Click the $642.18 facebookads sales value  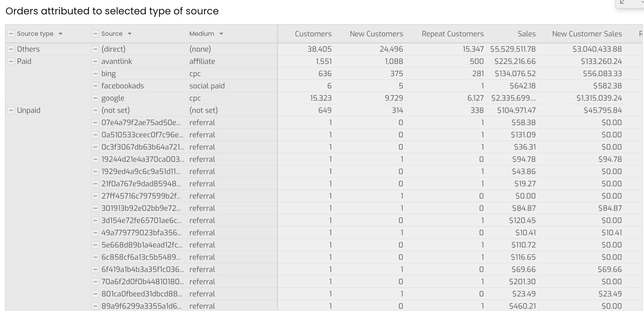click(523, 86)
